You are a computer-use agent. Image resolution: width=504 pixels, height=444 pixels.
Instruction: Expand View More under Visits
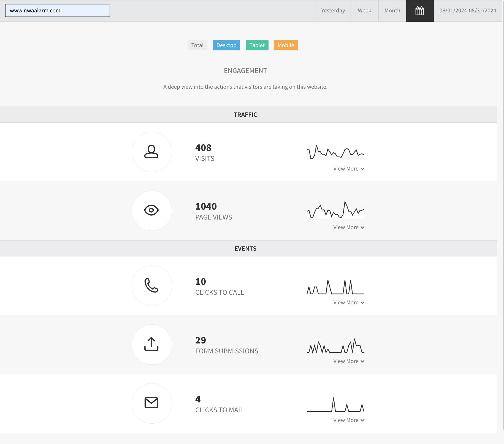point(349,169)
